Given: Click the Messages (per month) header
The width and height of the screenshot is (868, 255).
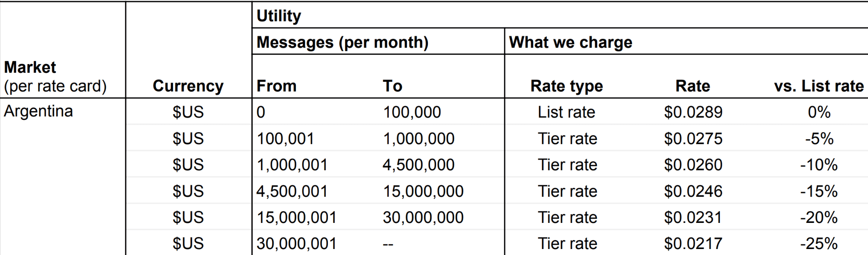Looking at the screenshot, I should (342, 42).
